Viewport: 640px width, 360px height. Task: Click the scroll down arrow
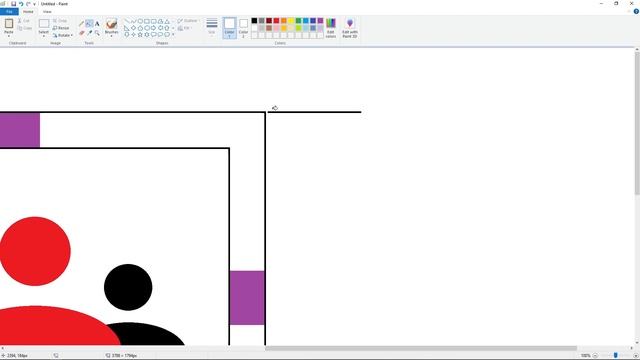637,343
